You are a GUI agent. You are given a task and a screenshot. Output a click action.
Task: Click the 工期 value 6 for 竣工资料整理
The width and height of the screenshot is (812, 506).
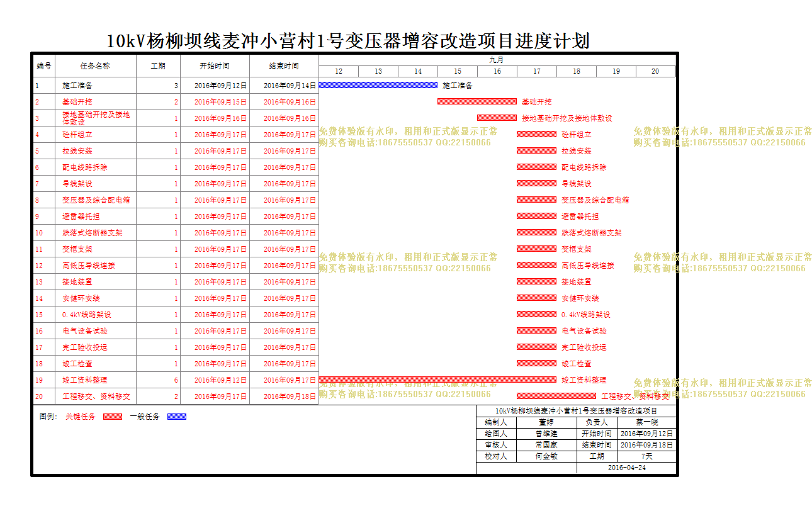pyautogui.click(x=176, y=380)
